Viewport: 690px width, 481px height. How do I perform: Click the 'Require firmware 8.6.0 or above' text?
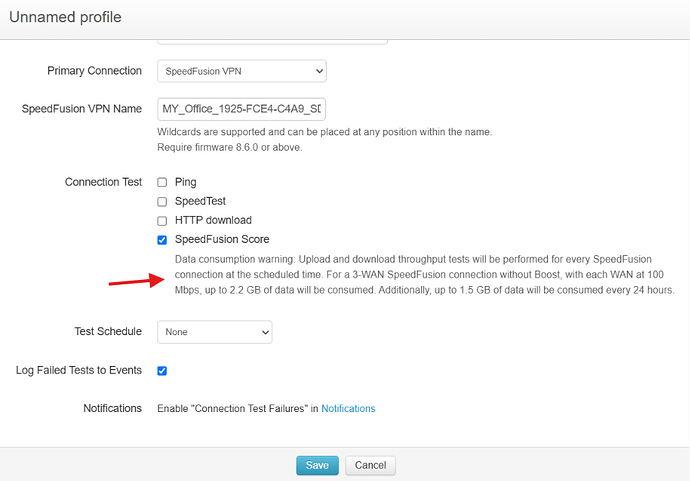click(x=230, y=147)
